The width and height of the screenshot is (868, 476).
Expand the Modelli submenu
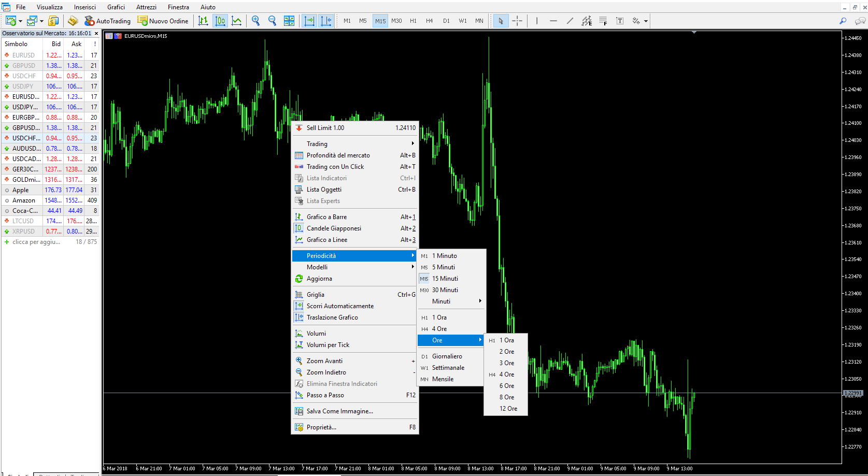355,267
